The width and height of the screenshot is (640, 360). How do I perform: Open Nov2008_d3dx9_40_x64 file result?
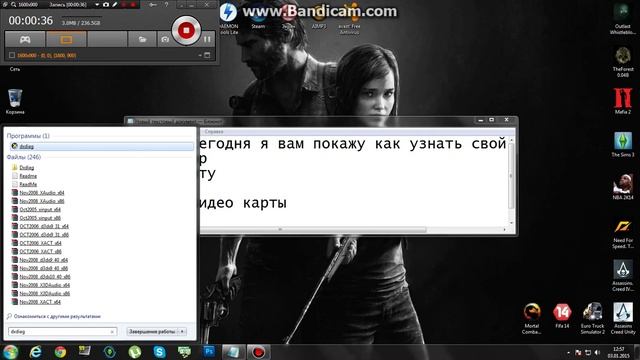coord(44,260)
